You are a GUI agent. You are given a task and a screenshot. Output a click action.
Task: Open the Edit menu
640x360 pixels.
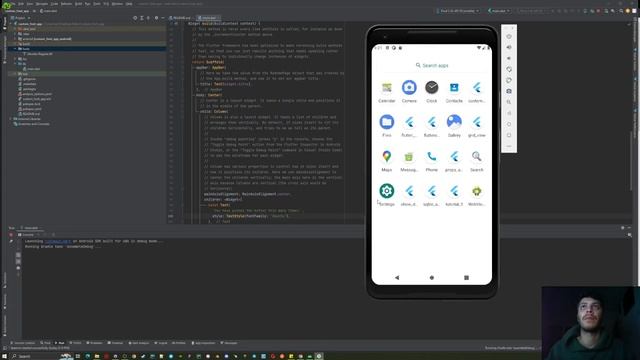pos(21,4)
